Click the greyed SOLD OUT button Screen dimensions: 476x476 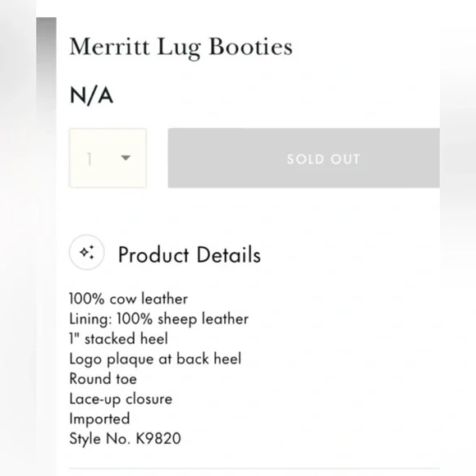tap(304, 158)
